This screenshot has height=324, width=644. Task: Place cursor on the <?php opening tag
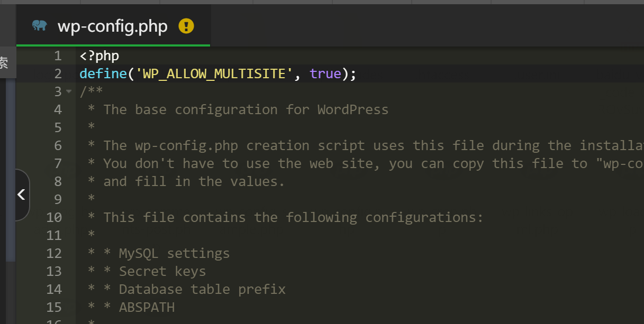click(x=99, y=55)
